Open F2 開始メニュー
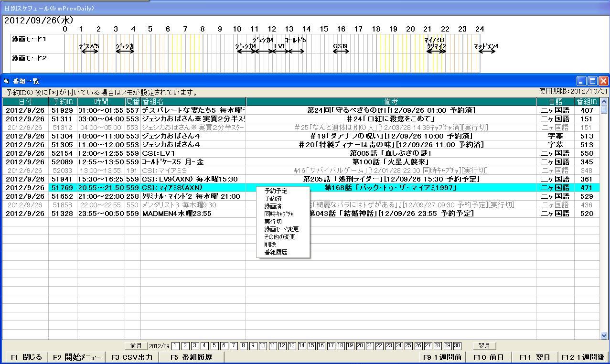Image resolution: width=610 pixels, height=364 pixels. point(76,357)
